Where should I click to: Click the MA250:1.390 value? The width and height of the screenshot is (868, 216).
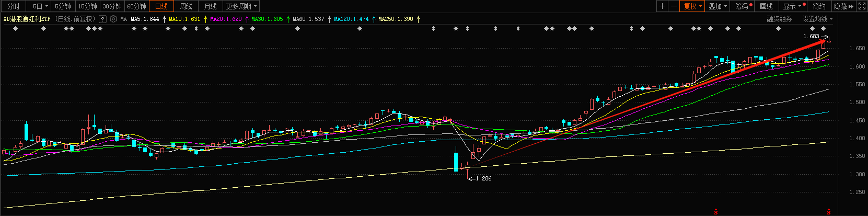pos(396,19)
